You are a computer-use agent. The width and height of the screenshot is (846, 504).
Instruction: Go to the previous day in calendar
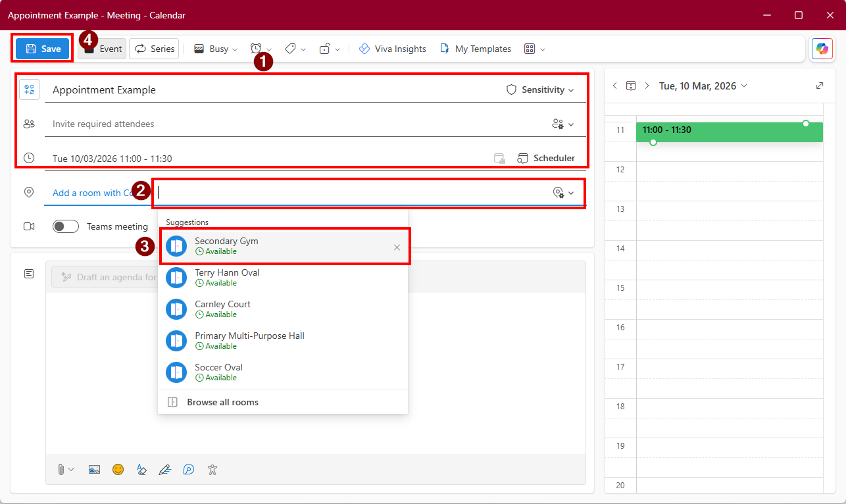pyautogui.click(x=614, y=86)
